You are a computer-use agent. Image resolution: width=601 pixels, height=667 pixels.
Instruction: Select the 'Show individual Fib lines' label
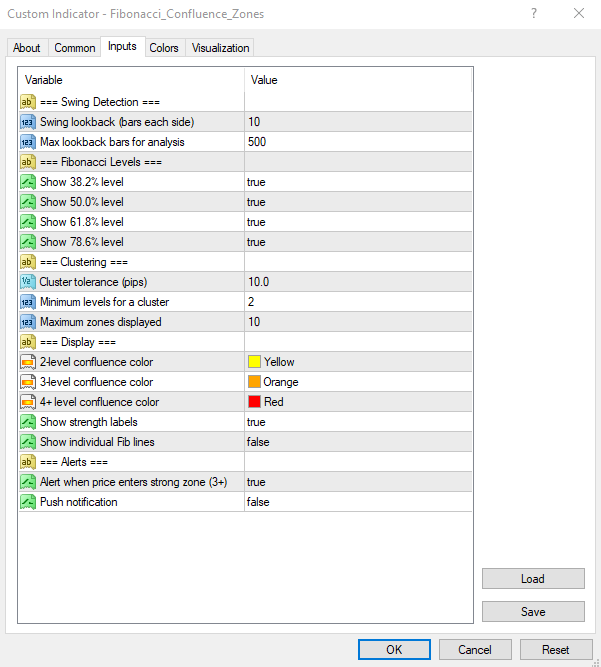point(97,442)
